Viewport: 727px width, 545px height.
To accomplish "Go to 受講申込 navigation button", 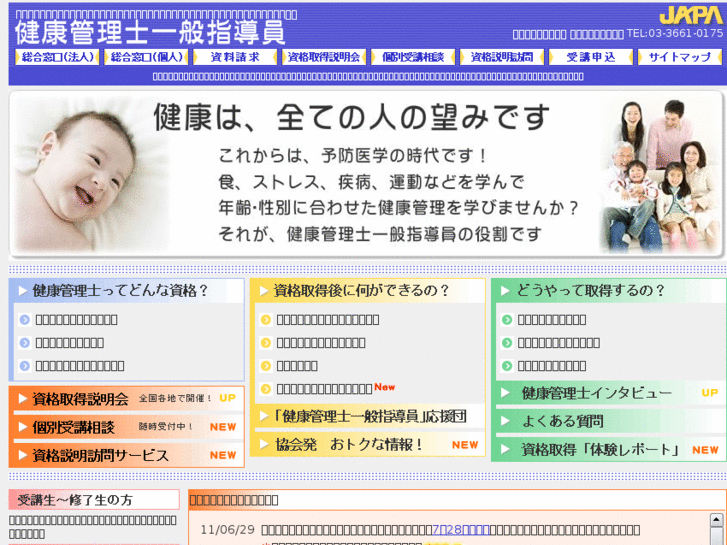I will click(x=591, y=57).
